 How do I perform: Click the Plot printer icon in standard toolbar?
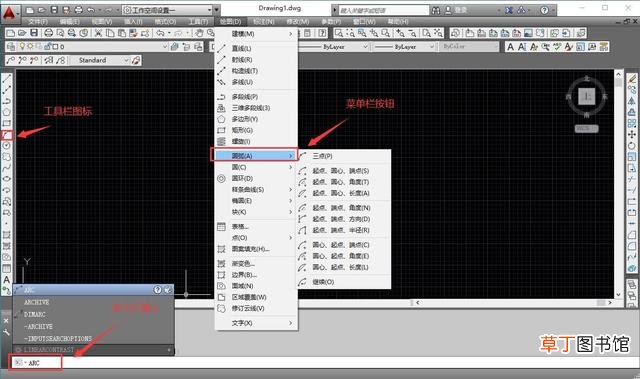point(49,33)
